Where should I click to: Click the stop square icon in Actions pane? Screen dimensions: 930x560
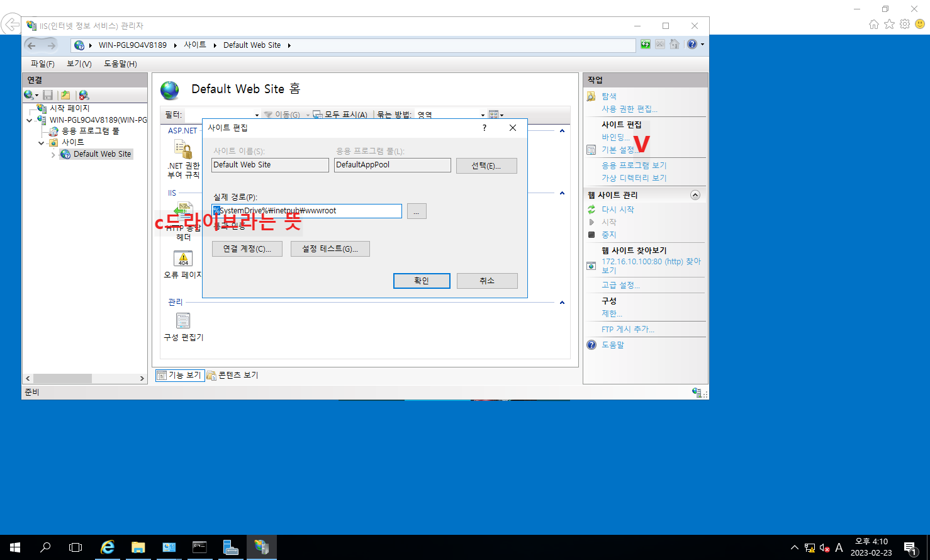coord(591,235)
